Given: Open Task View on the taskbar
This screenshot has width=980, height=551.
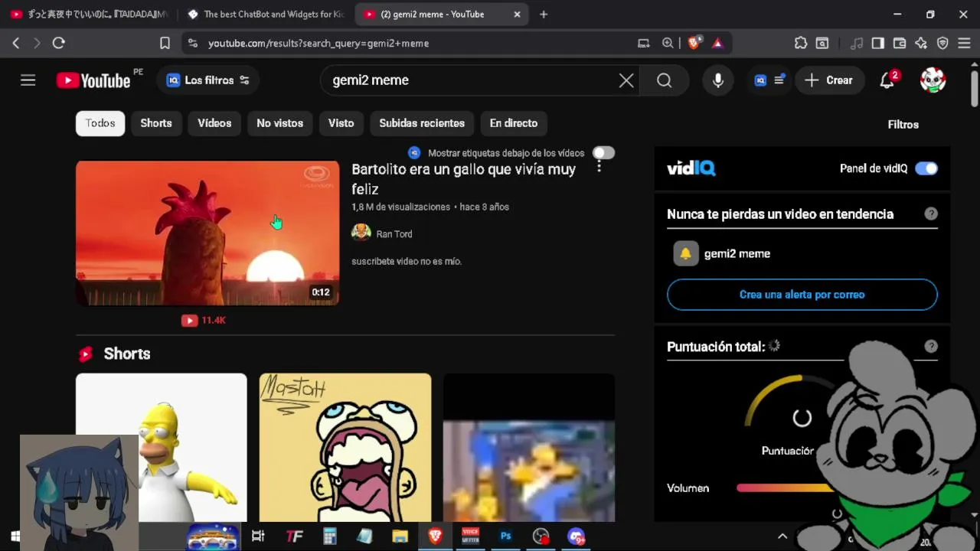Looking at the screenshot, I should 258,536.
